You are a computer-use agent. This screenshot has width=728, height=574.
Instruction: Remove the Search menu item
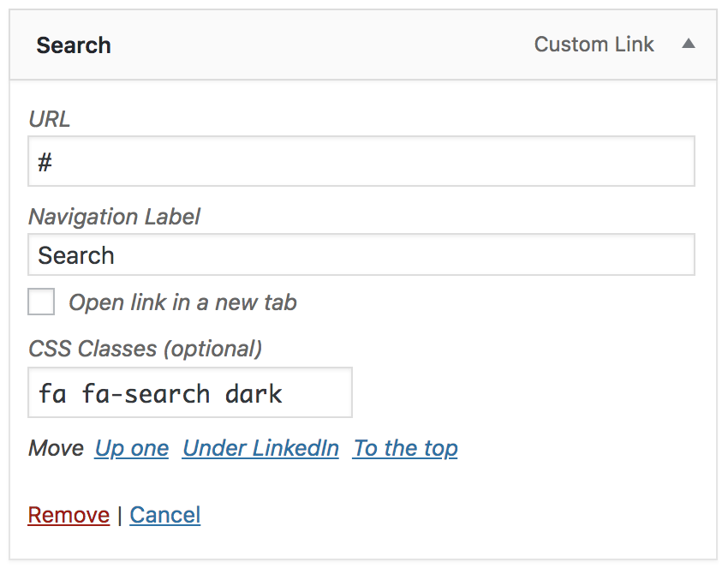coord(69,515)
